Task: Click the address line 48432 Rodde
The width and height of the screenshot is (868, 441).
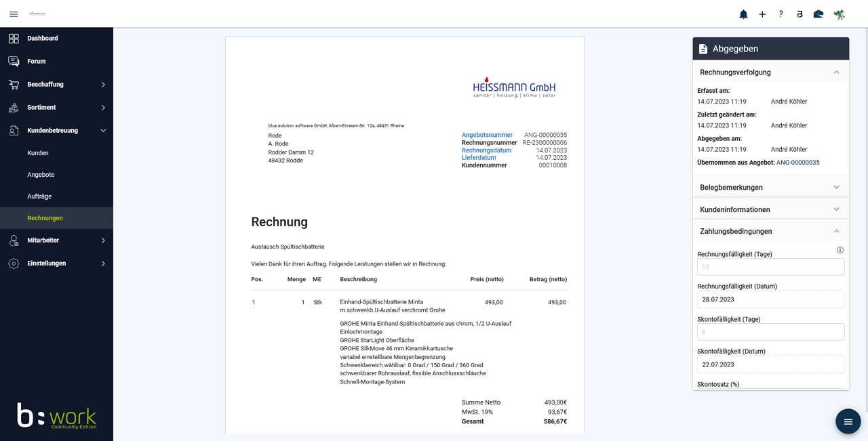Action: pyautogui.click(x=285, y=161)
